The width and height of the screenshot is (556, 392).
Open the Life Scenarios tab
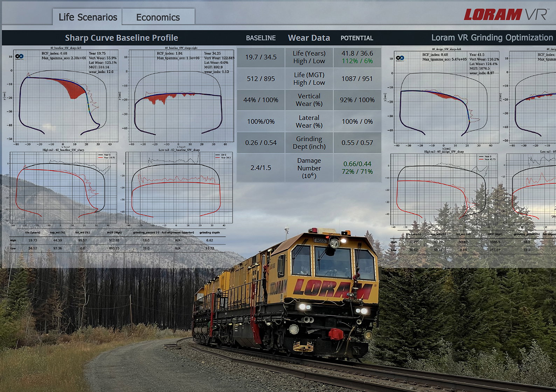coord(88,17)
